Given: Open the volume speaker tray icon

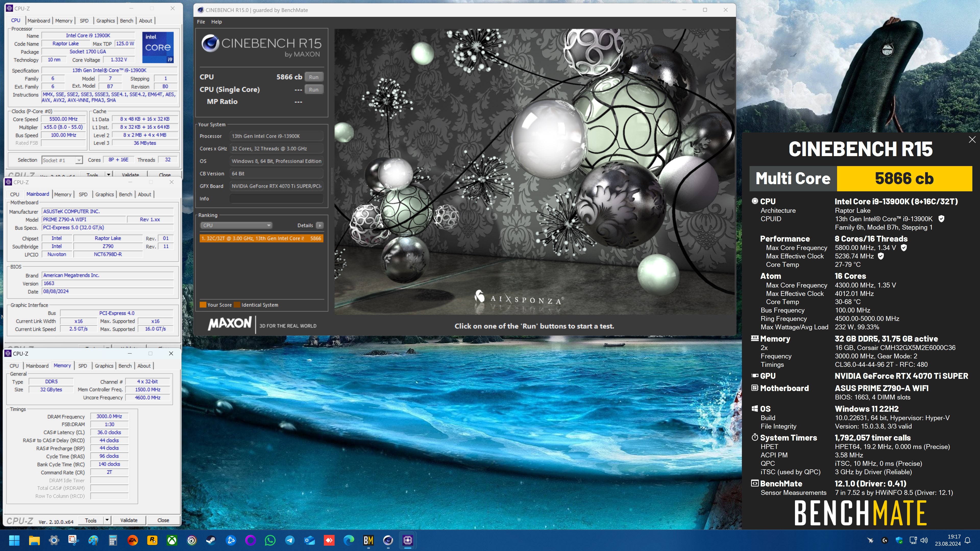Looking at the screenshot, I should [924, 540].
